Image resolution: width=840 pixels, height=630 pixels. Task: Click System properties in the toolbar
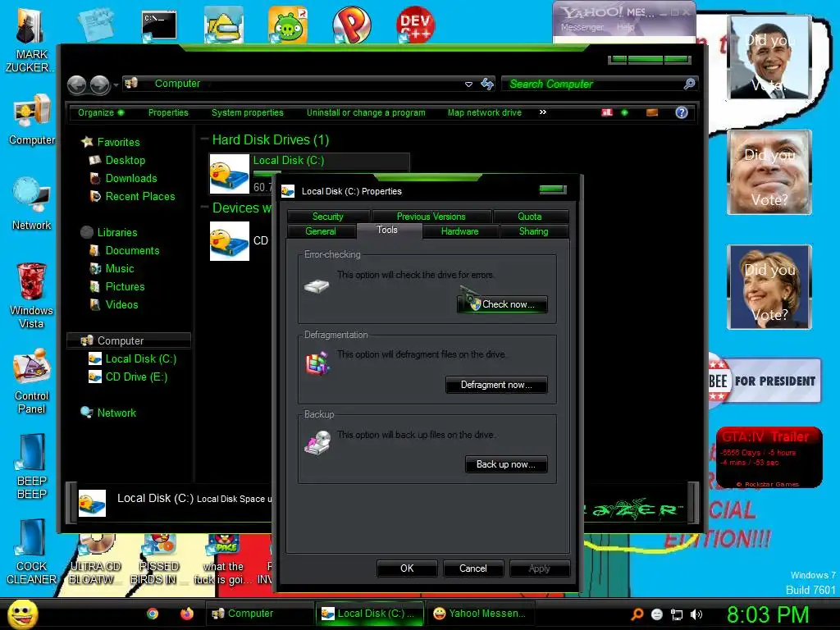[x=248, y=112]
